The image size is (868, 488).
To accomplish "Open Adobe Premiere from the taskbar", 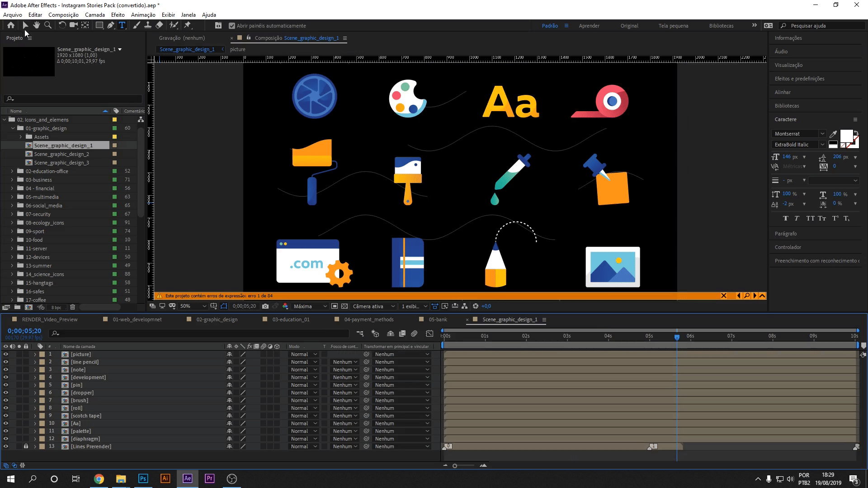I will (x=209, y=479).
